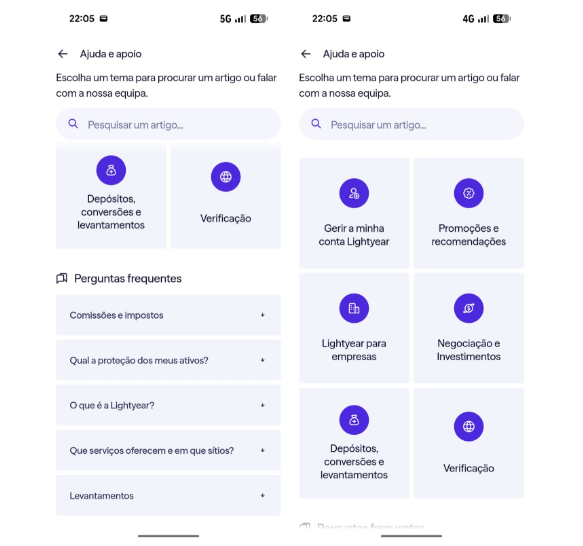Image resolution: width=583 pixels, height=546 pixels.
Task: Open Lightyear para empresas card label
Action: [354, 350]
